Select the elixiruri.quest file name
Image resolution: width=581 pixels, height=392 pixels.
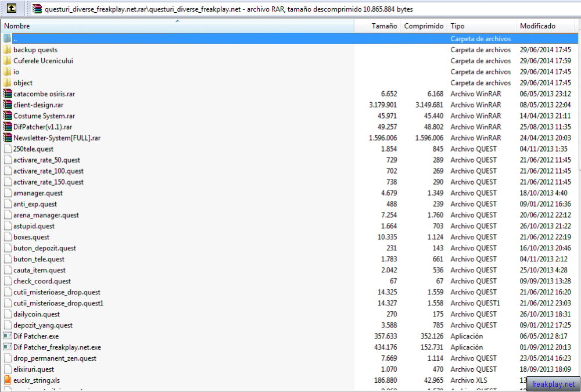[x=34, y=369]
